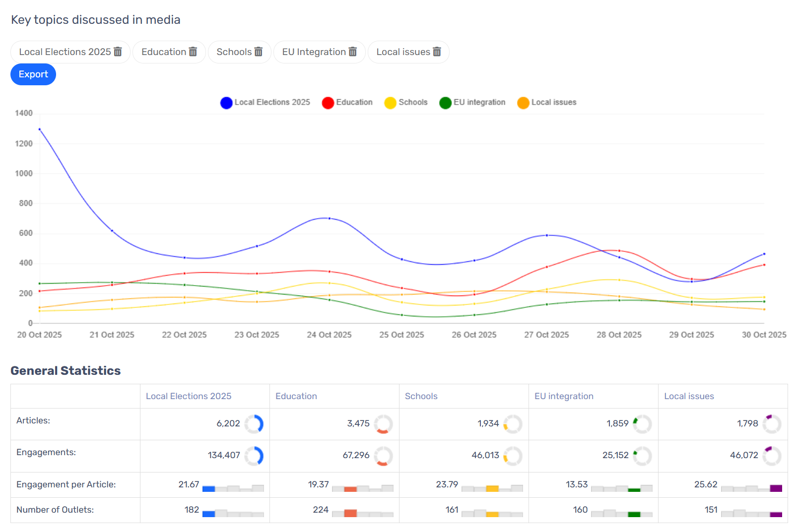The image size is (797, 532).
Task: Click the Schools header in General Statistics
Action: [421, 396]
